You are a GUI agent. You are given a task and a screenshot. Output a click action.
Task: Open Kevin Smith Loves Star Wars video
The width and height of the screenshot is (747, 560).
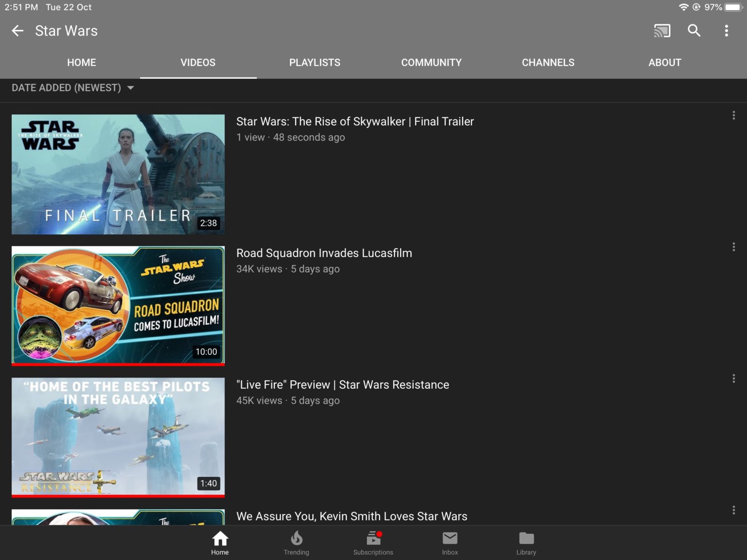[352, 516]
